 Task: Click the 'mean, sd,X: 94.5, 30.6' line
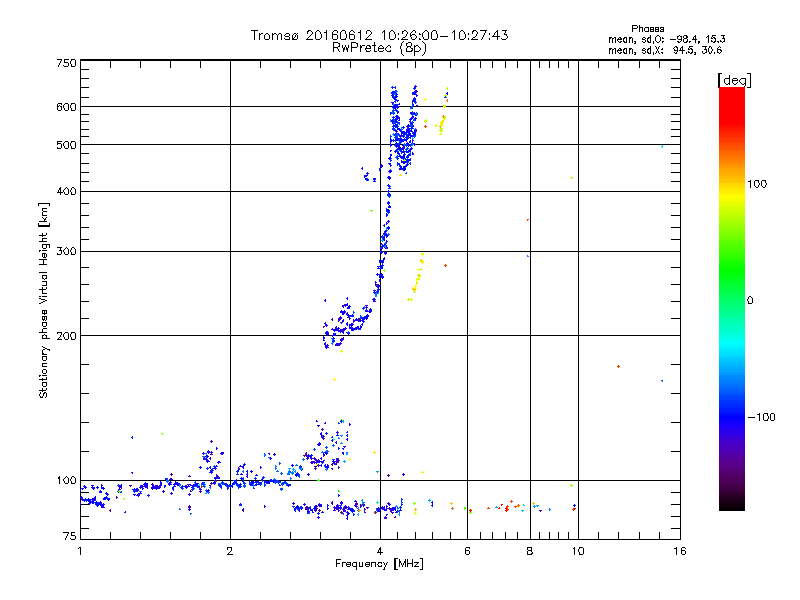(665, 50)
